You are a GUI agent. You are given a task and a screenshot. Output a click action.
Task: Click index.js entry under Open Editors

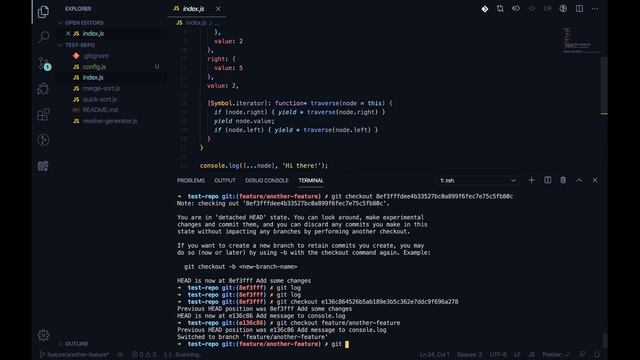(x=93, y=33)
